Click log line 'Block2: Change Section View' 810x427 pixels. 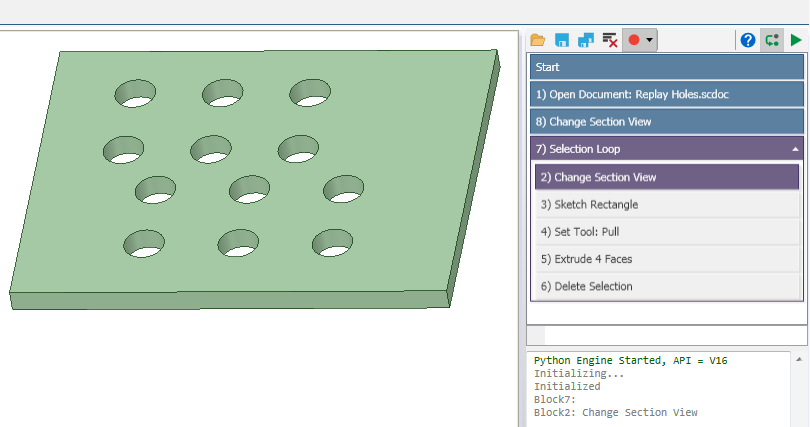(x=615, y=413)
